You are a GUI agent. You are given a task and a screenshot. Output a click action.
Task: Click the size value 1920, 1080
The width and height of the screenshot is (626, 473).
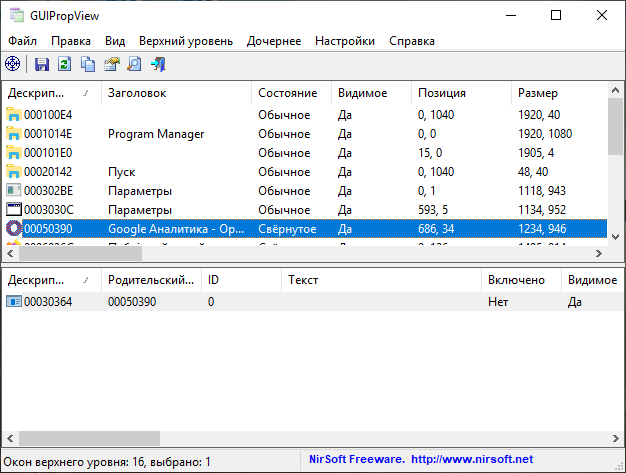click(x=545, y=134)
